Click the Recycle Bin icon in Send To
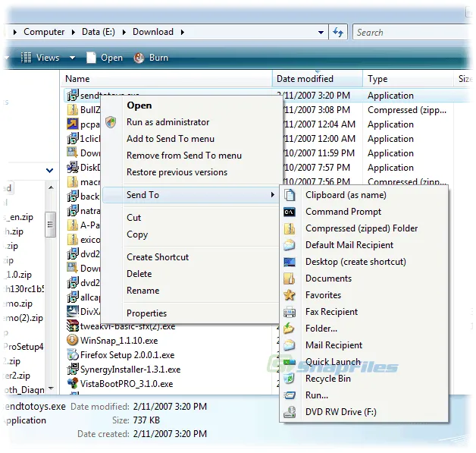The width and height of the screenshot is (476, 453). click(290, 379)
